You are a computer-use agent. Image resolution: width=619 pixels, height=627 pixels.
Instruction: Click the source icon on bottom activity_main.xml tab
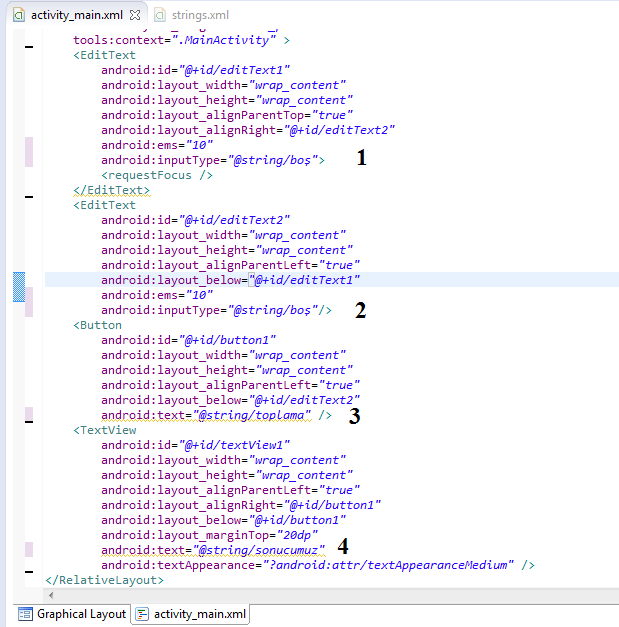click(143, 613)
